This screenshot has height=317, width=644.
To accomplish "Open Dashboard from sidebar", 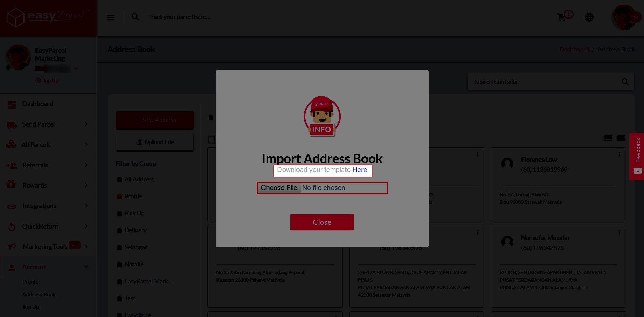I will (x=37, y=104).
